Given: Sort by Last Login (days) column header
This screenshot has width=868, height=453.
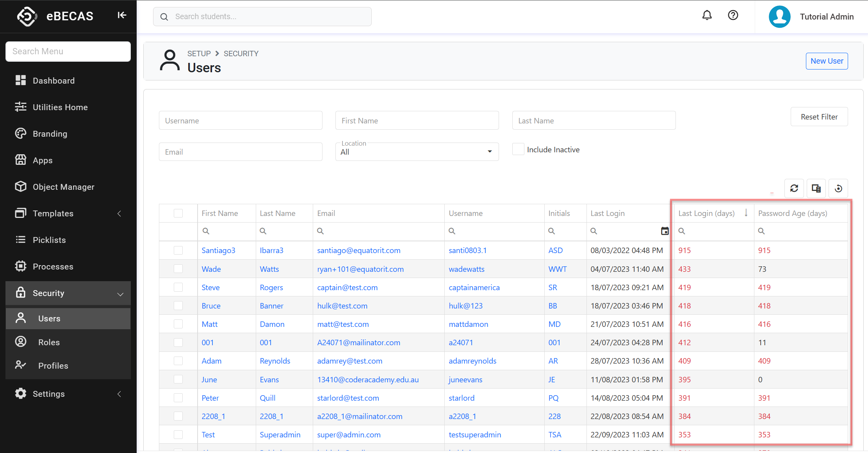Looking at the screenshot, I should (706, 214).
